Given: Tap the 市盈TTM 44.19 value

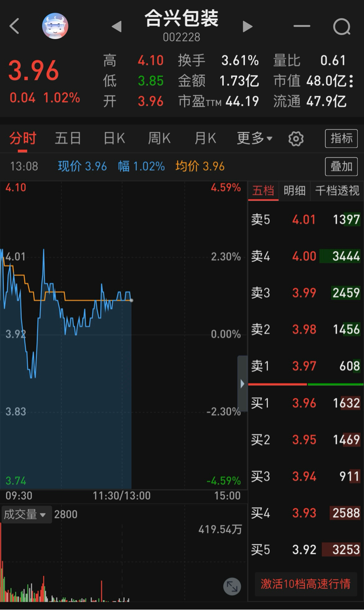Looking at the screenshot, I should (242, 101).
